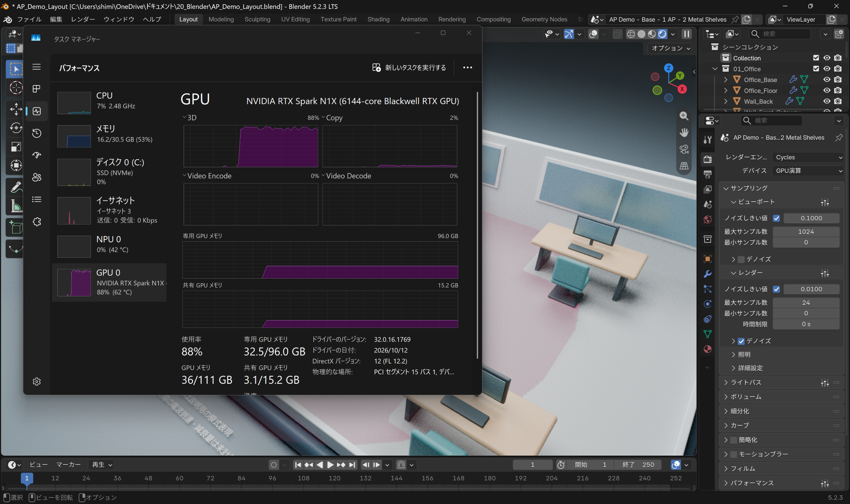Open Services icon in Task Manager sidebar
850x504 pixels.
[x=37, y=222]
